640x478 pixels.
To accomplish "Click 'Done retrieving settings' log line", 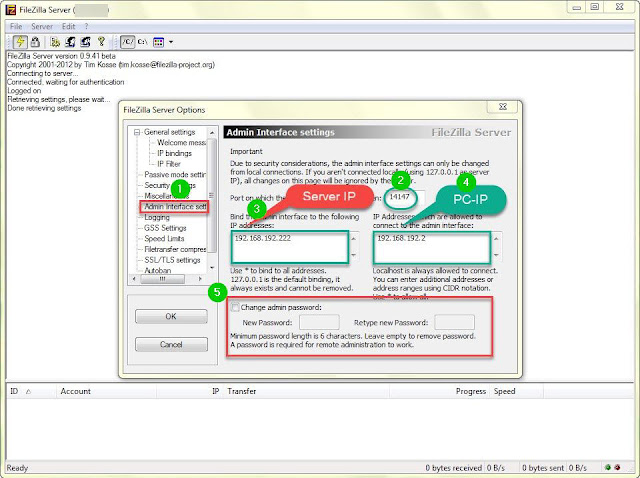I will pyautogui.click(x=44, y=108).
